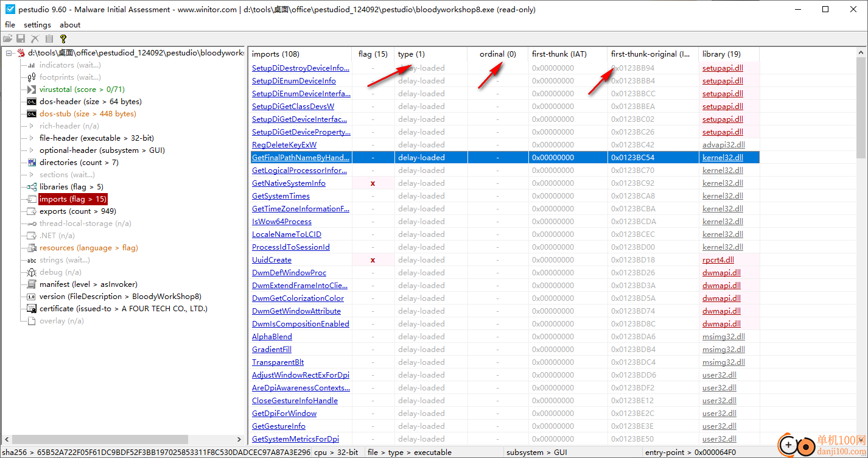Click the dos-header console icon
This screenshot has width=868, height=458.
(x=32, y=102)
